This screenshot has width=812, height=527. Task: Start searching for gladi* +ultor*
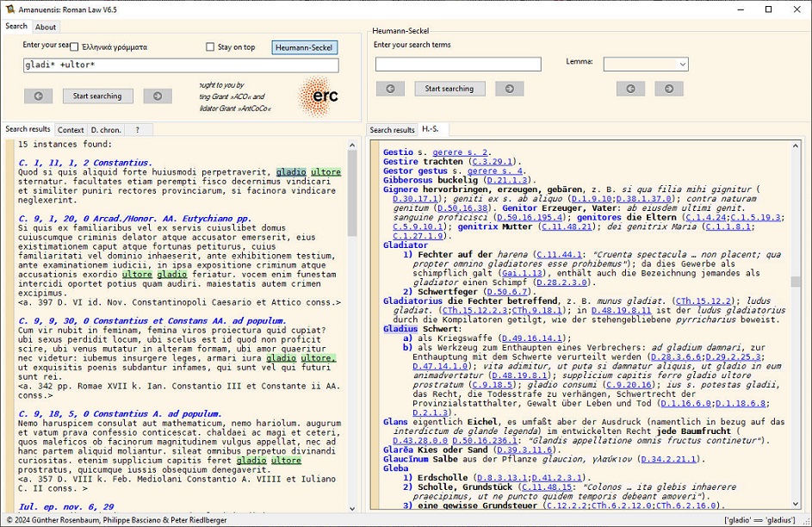click(97, 96)
